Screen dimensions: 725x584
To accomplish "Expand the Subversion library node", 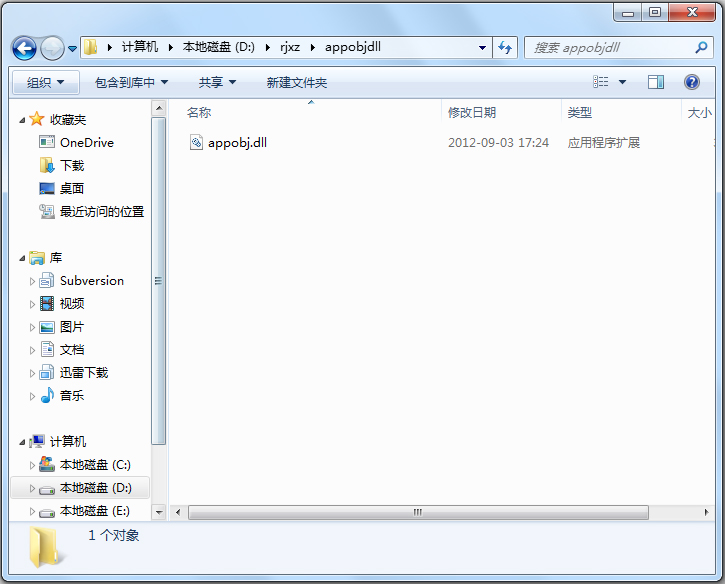I will 32,281.
